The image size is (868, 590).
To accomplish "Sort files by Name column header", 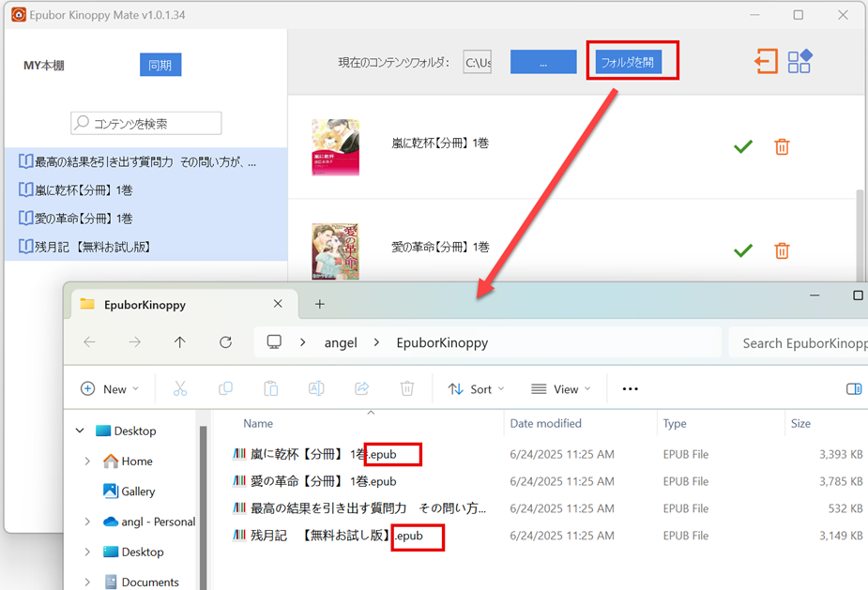I will pos(258,423).
